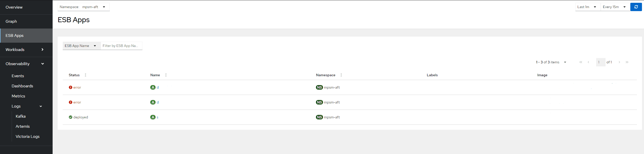
Task: Open items per page dropdown
Action: tap(565, 62)
